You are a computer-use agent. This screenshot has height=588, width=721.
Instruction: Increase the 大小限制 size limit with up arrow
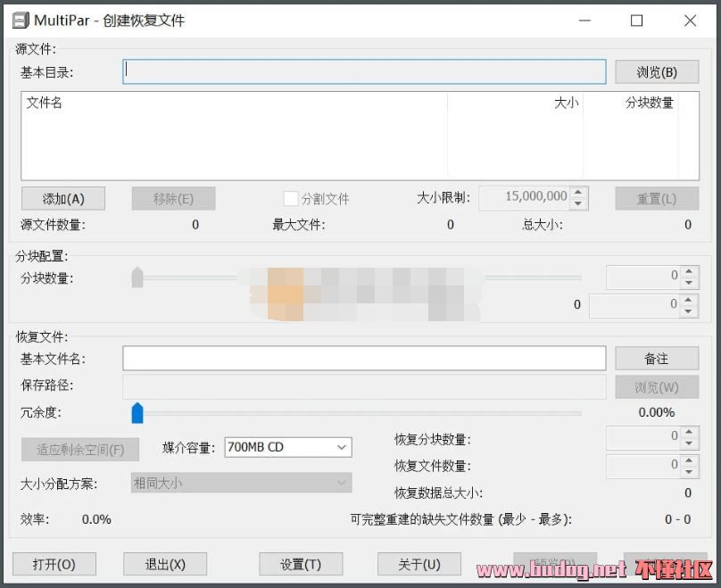tap(579, 192)
